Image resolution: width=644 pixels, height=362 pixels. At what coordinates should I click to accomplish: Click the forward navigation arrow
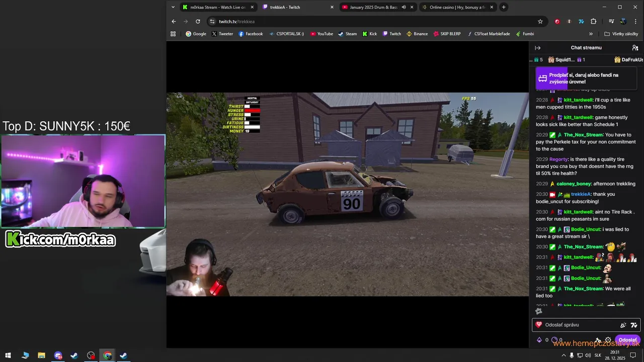coord(186,22)
